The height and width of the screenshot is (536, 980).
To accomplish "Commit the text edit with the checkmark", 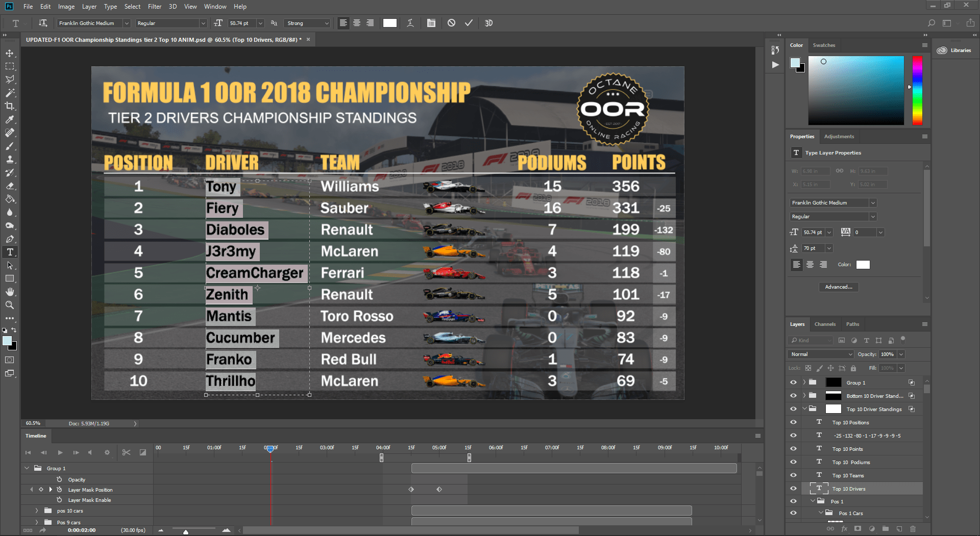I will [469, 23].
